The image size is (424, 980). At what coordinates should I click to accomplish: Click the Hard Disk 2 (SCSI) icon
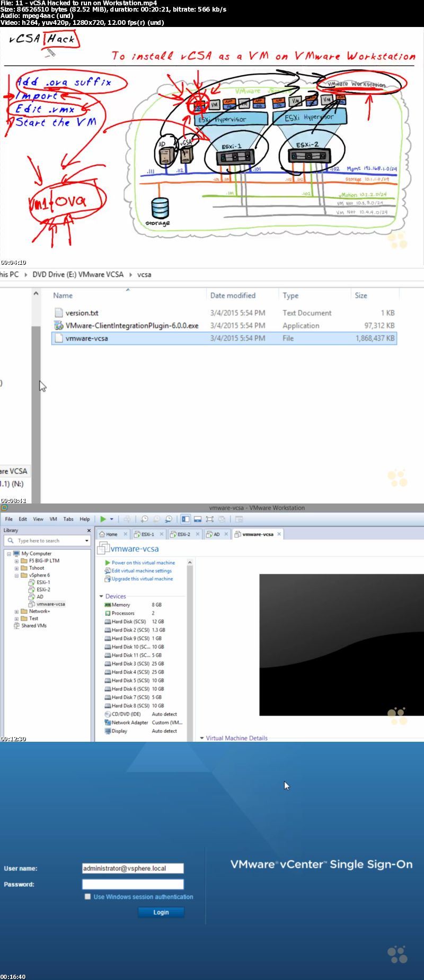(x=108, y=630)
